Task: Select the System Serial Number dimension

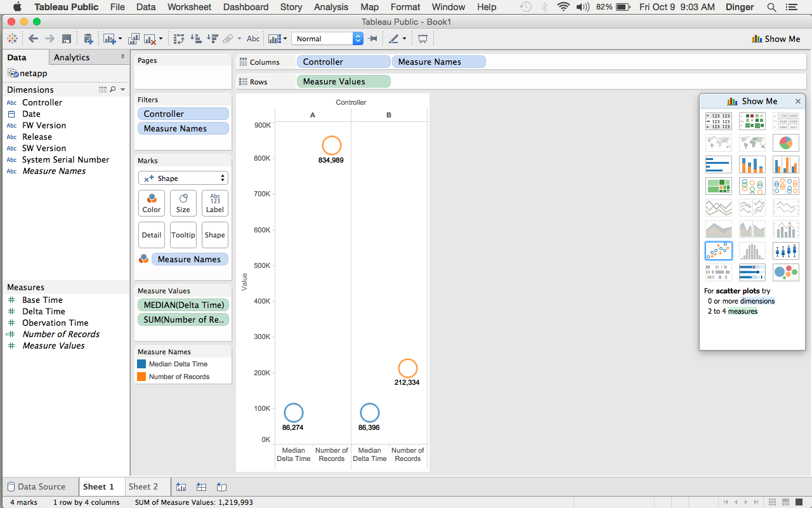Action: pyautogui.click(x=65, y=159)
